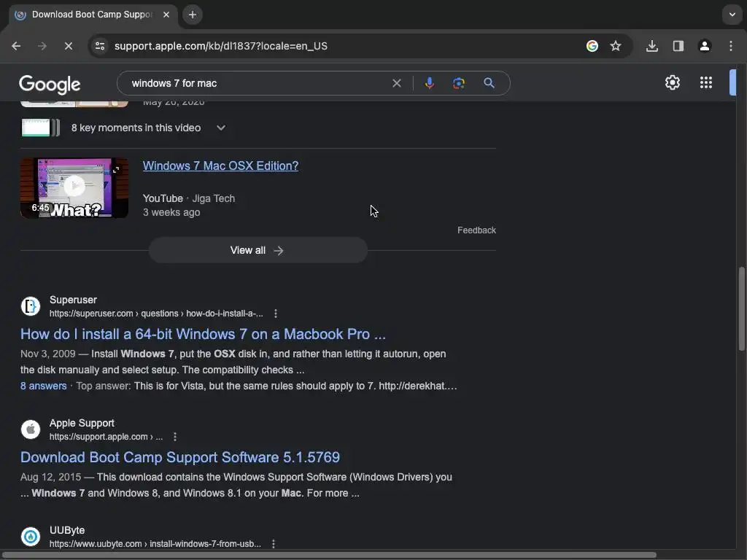
Task: Click the 8 answers link
Action: click(43, 386)
